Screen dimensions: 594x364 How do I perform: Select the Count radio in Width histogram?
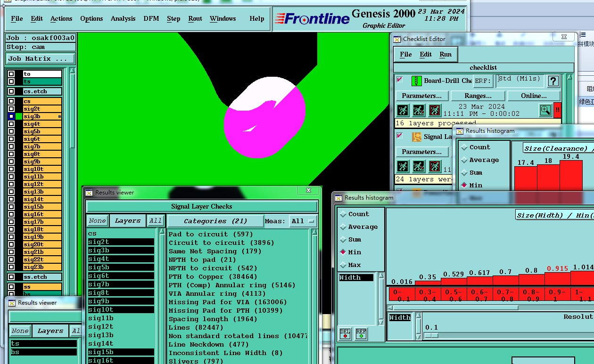pyautogui.click(x=343, y=214)
